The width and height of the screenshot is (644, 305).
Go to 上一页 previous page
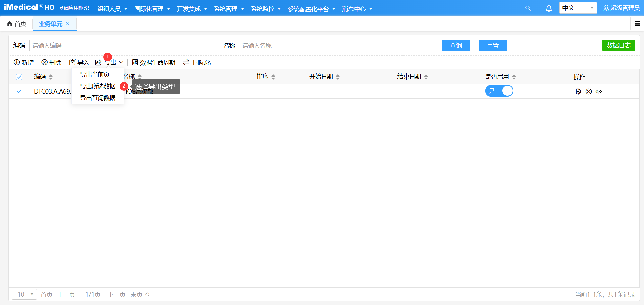coord(66,294)
